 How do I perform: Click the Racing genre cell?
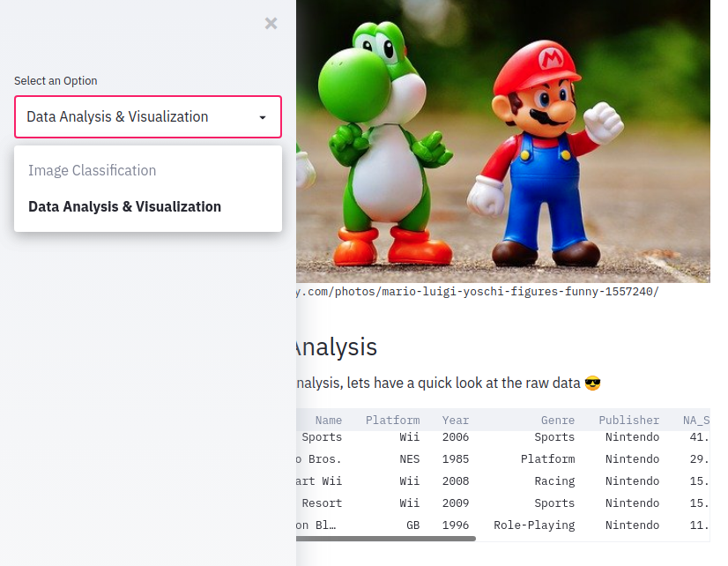click(x=554, y=481)
